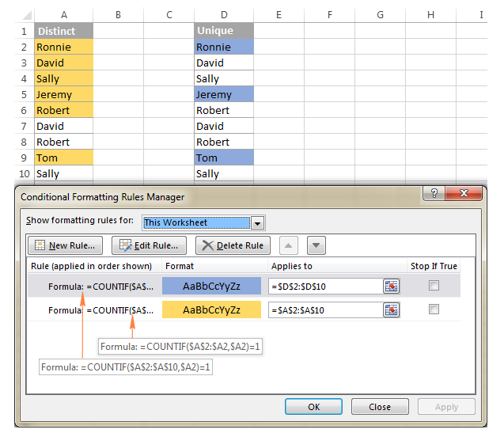Click the yellow AaBbCcYyZz format preview
The width and height of the screenshot is (504, 433).
pyautogui.click(x=211, y=310)
